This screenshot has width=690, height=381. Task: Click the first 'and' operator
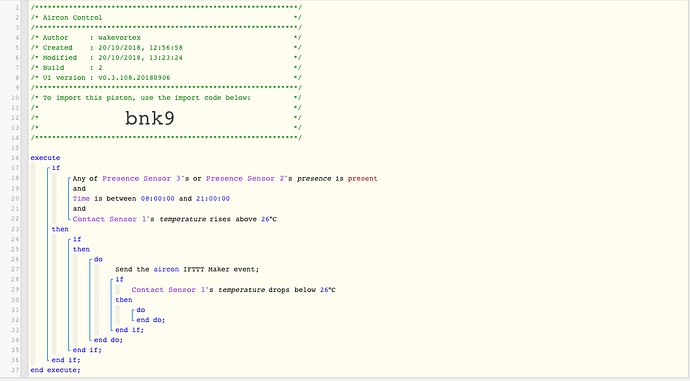click(x=79, y=189)
